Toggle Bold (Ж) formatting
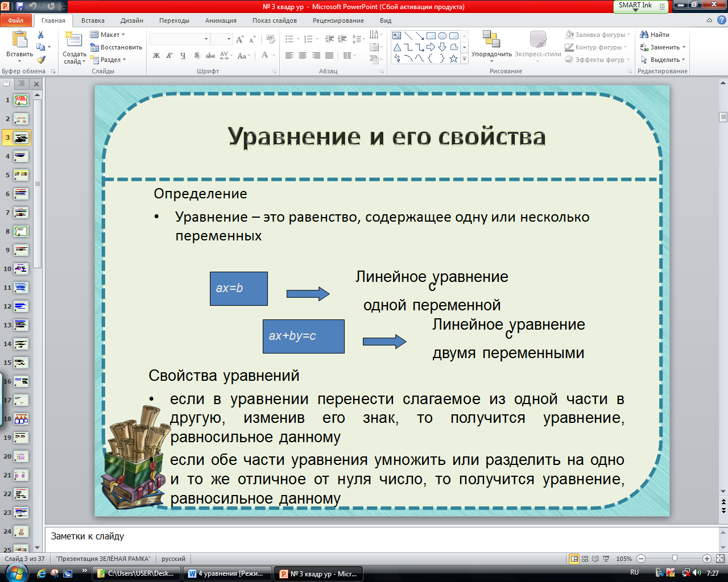 156,56
